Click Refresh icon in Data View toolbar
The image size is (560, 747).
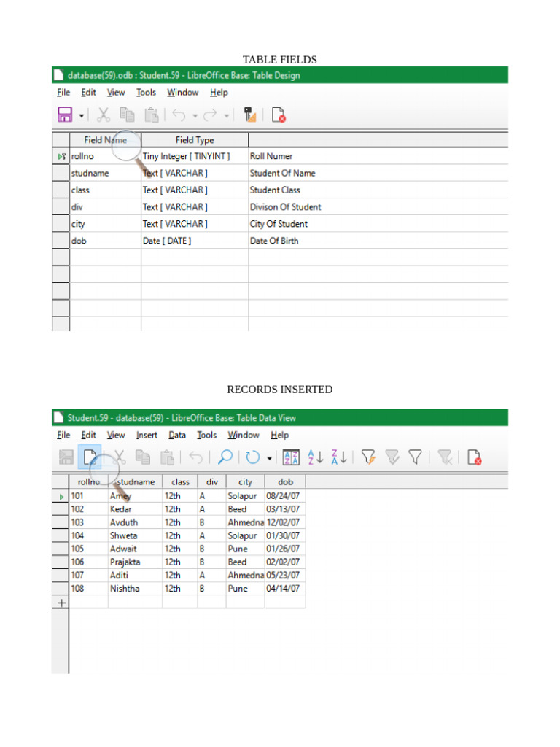[x=252, y=457]
